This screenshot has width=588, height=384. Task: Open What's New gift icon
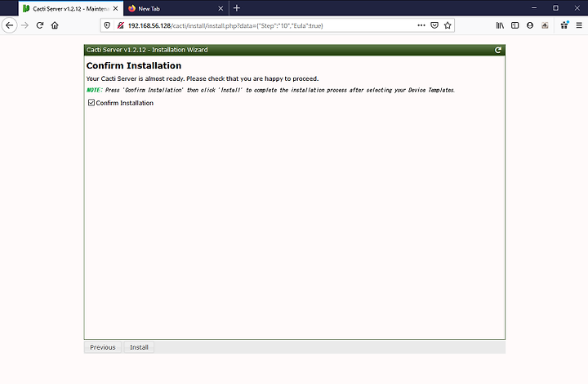(x=564, y=25)
